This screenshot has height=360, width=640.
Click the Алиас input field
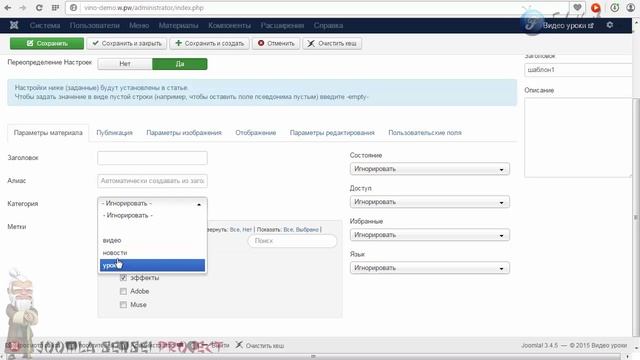point(152,181)
